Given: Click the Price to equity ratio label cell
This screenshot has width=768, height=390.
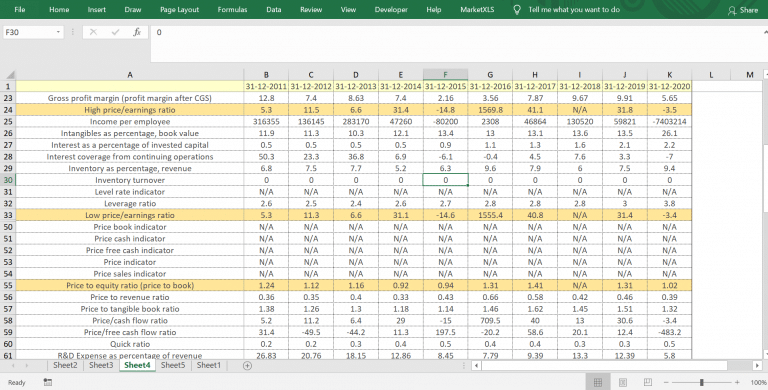Looking at the screenshot, I should [x=130, y=285].
